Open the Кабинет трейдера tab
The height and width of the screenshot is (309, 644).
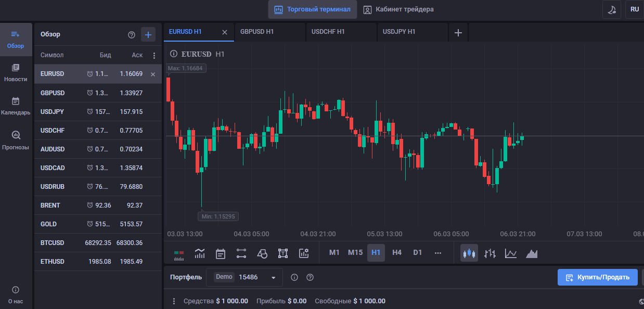(x=398, y=9)
